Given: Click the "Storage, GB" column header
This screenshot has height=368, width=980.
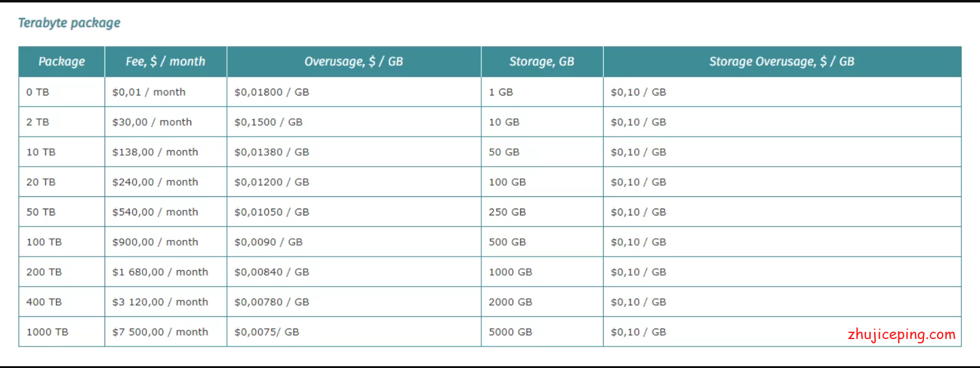Looking at the screenshot, I should coord(542,62).
